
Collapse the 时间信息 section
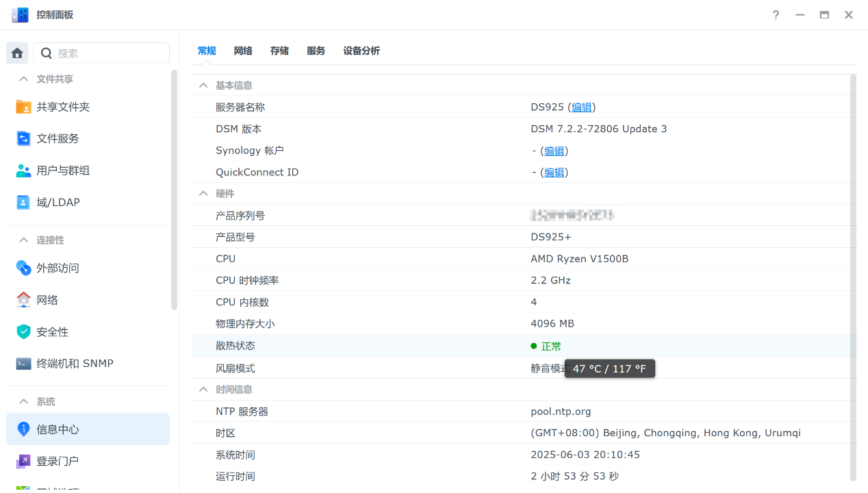coord(203,389)
